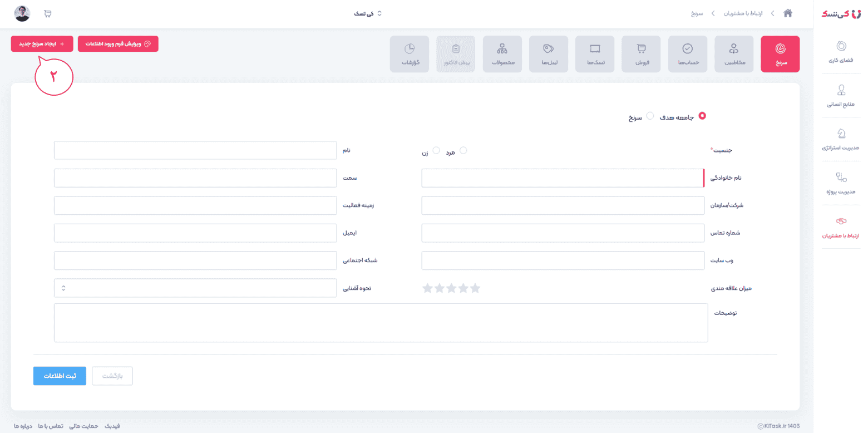Open the محصولات products module tile
The height and width of the screenshot is (433, 868).
[x=502, y=54]
